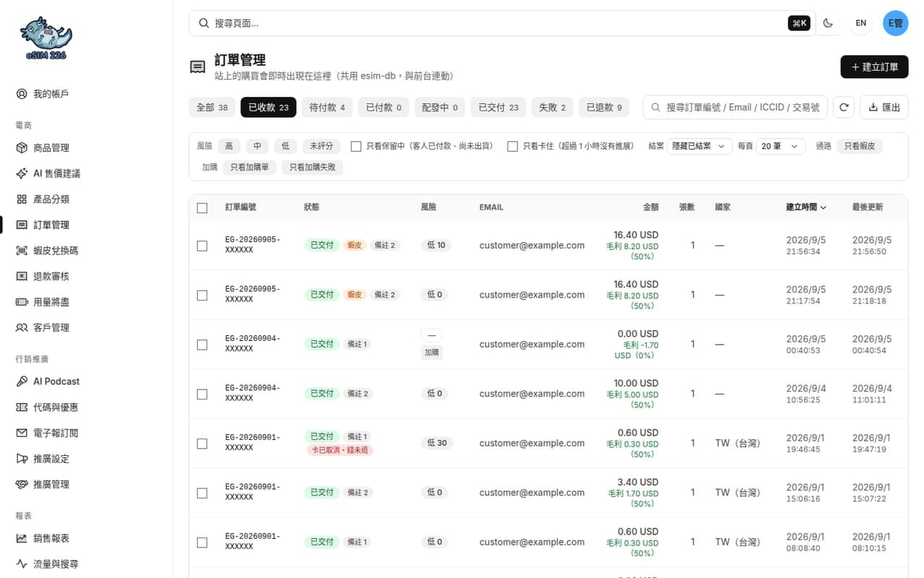This screenshot has width=924, height=578.
Task: Toggle dark mode moon icon
Action: click(x=828, y=23)
